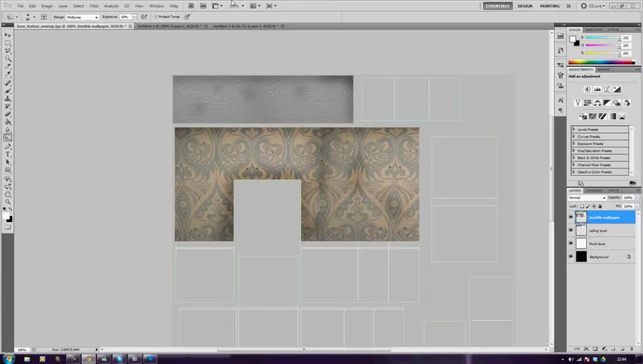Select the History Brush tool

point(8,107)
